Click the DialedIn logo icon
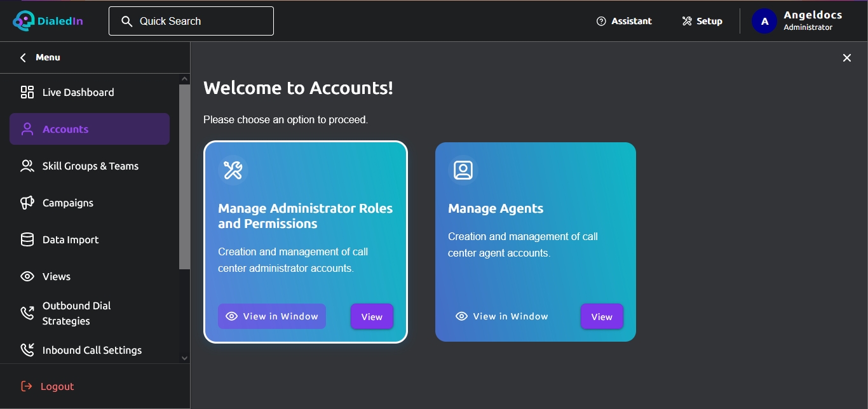 24,21
